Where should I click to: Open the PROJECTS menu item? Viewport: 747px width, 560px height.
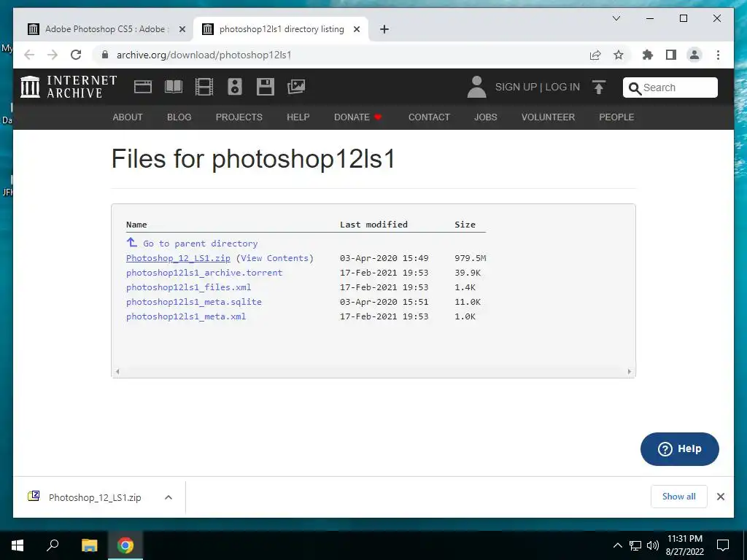[239, 117]
